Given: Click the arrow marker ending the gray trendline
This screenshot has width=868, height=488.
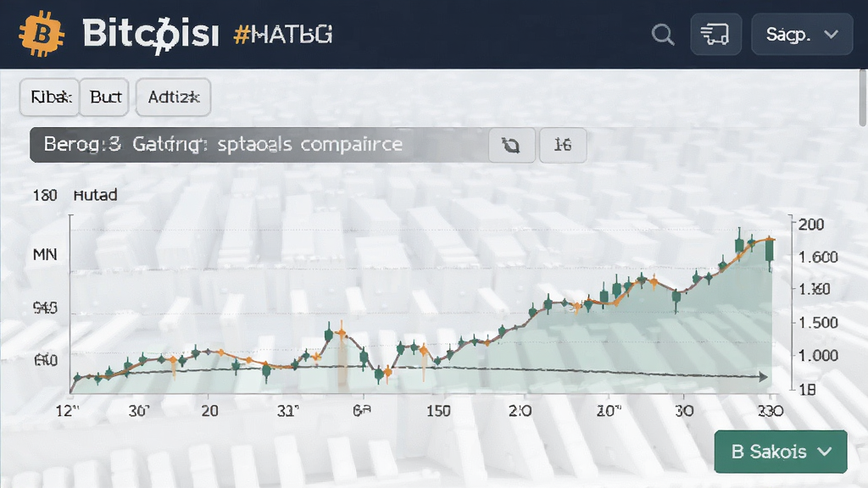Looking at the screenshot, I should tap(764, 377).
